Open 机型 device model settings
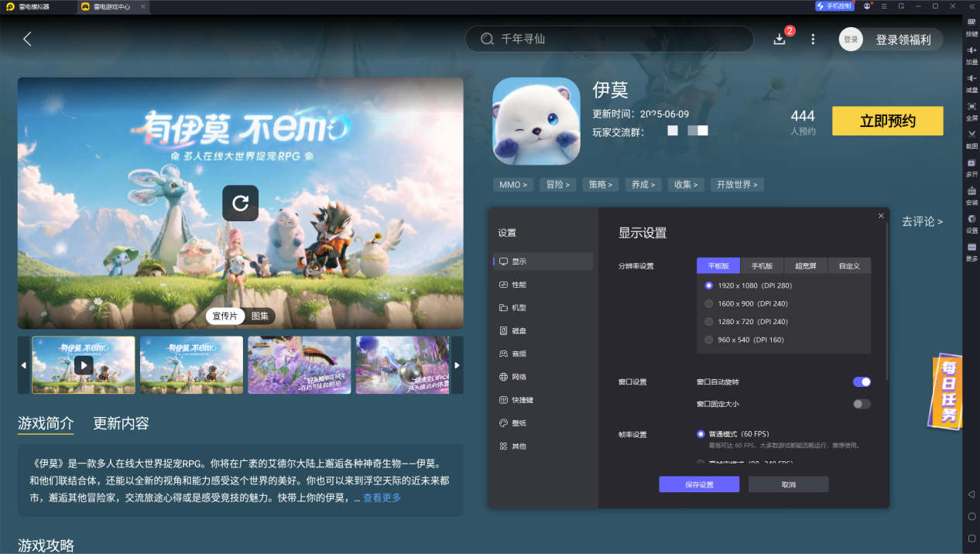This screenshot has height=554, width=980. [x=543, y=307]
